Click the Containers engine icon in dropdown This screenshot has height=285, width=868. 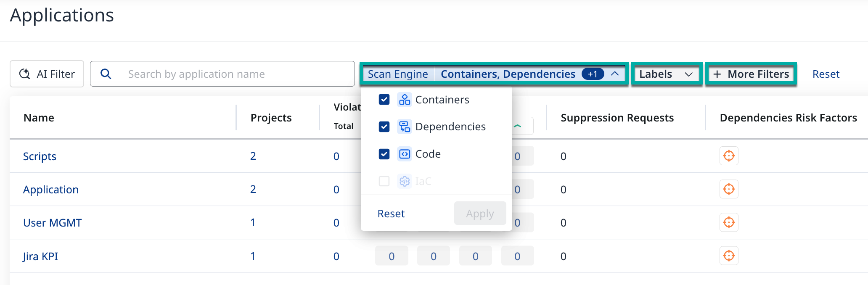(404, 100)
